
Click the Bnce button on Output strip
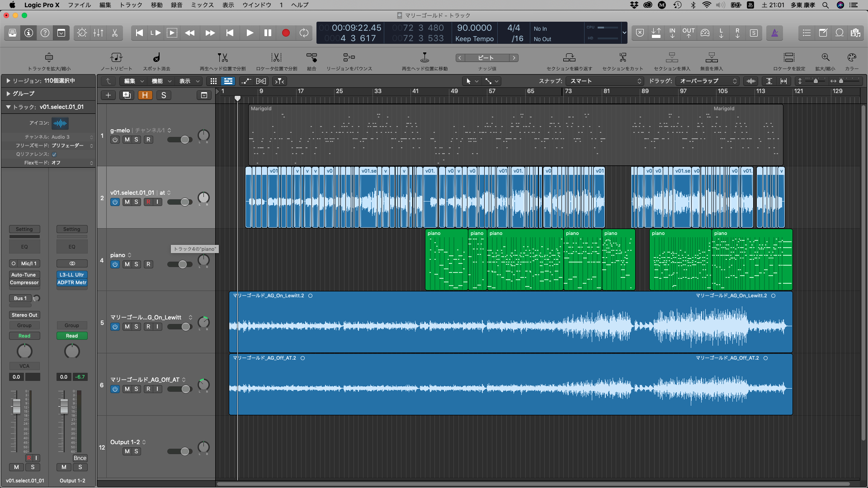click(x=80, y=458)
